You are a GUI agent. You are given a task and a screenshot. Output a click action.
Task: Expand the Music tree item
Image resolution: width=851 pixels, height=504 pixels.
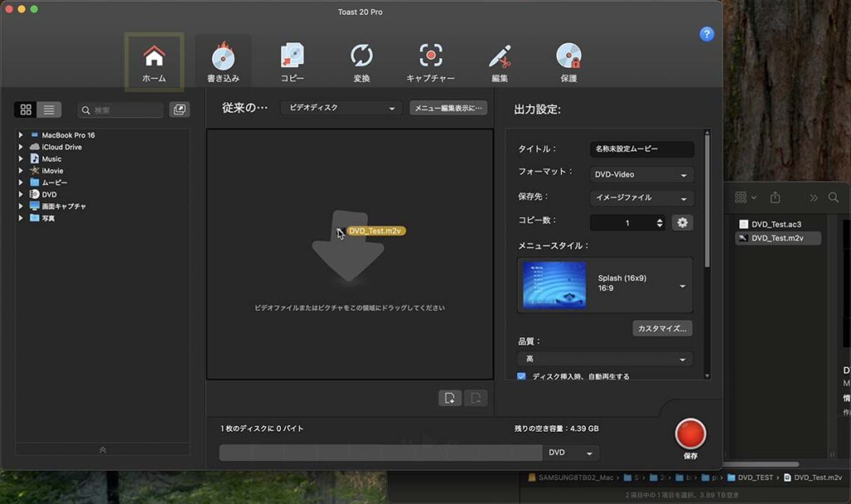pyautogui.click(x=21, y=159)
